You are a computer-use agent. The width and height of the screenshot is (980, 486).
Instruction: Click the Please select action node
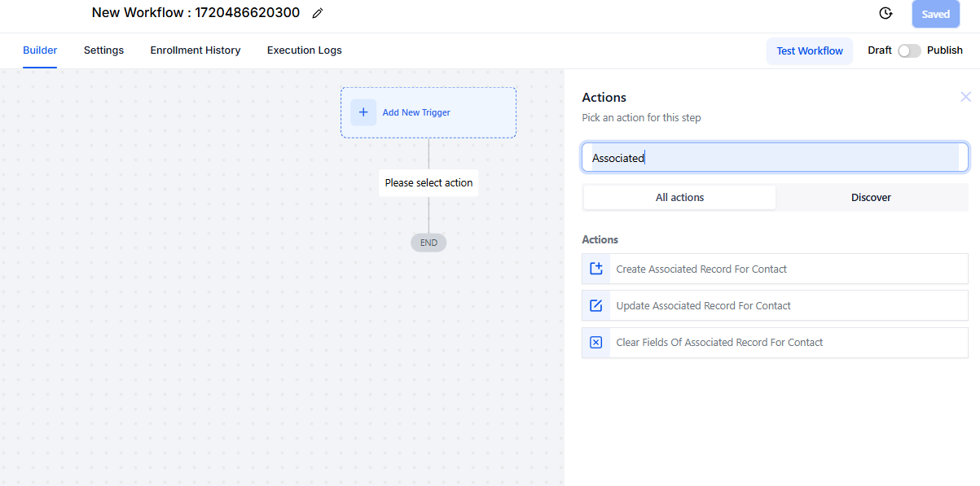click(428, 183)
